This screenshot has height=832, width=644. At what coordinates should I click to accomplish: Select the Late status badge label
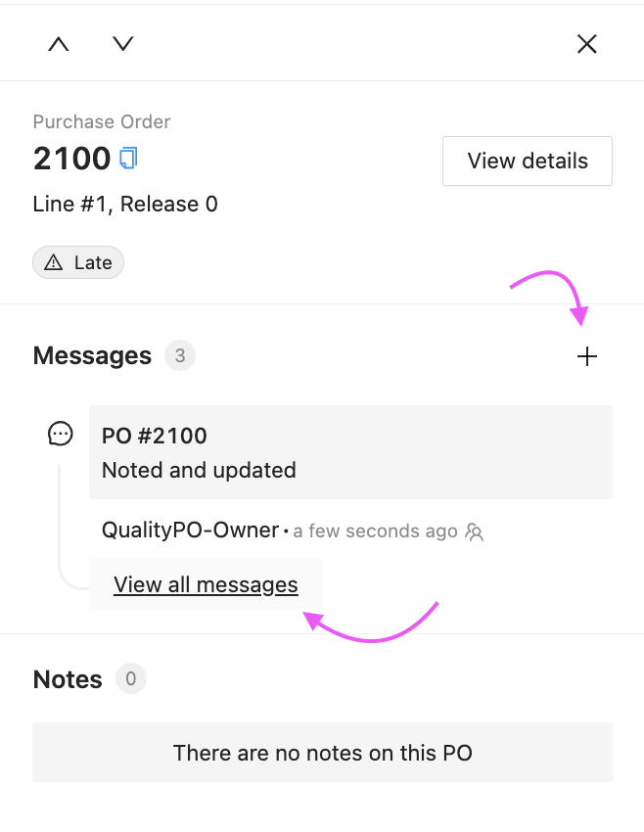[93, 262]
